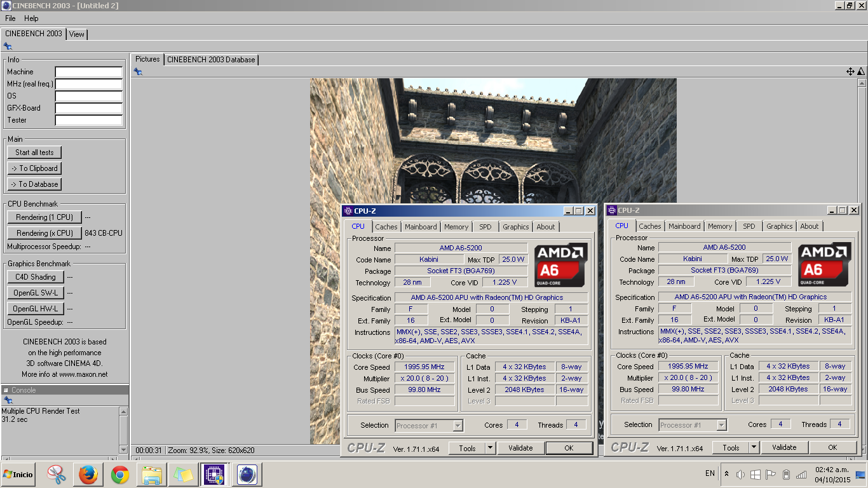
Task: Start the C4D Shading test
Action: click(36, 277)
